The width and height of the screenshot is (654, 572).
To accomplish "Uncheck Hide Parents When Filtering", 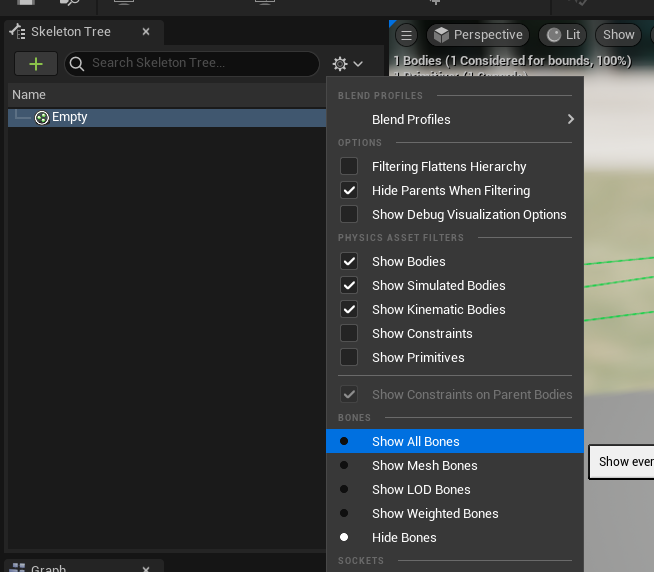I will (x=349, y=190).
